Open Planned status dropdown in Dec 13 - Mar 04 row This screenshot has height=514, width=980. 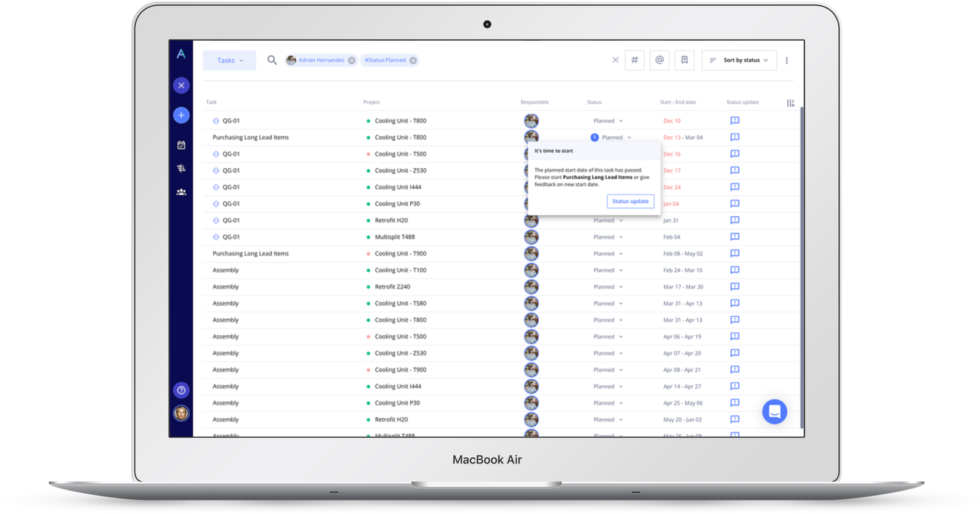[617, 137]
